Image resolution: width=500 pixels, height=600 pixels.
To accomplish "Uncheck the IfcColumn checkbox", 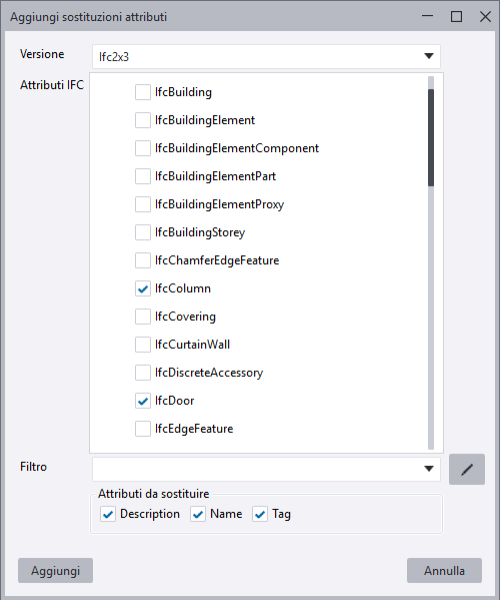I will [x=143, y=289].
